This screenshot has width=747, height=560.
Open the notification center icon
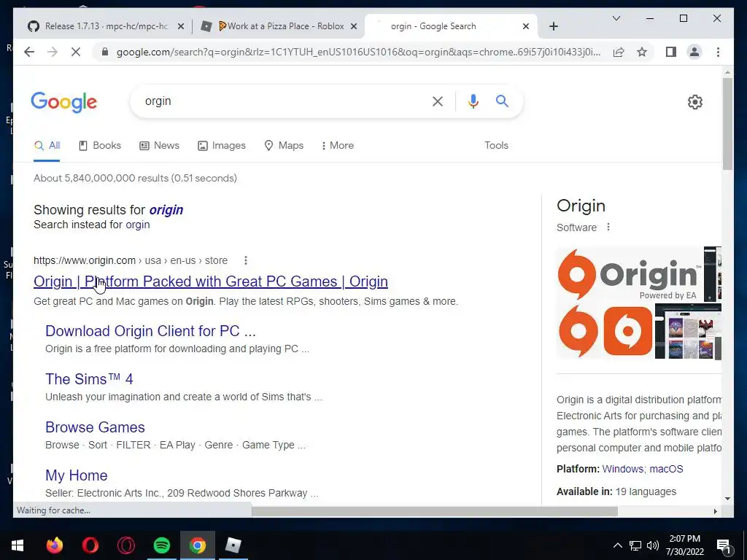click(x=724, y=545)
